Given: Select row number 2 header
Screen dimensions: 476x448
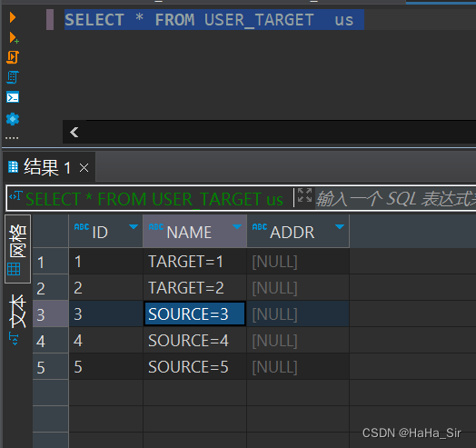Looking at the screenshot, I should point(50,288).
